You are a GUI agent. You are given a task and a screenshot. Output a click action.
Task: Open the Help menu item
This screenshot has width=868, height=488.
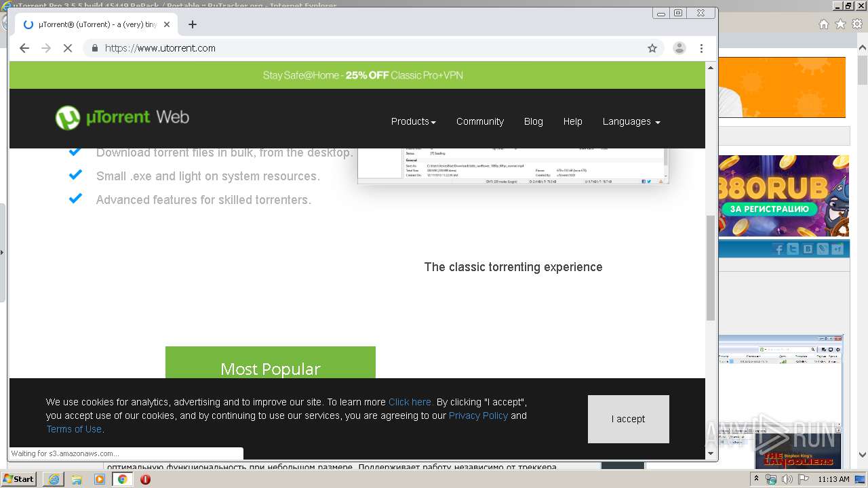pos(573,121)
